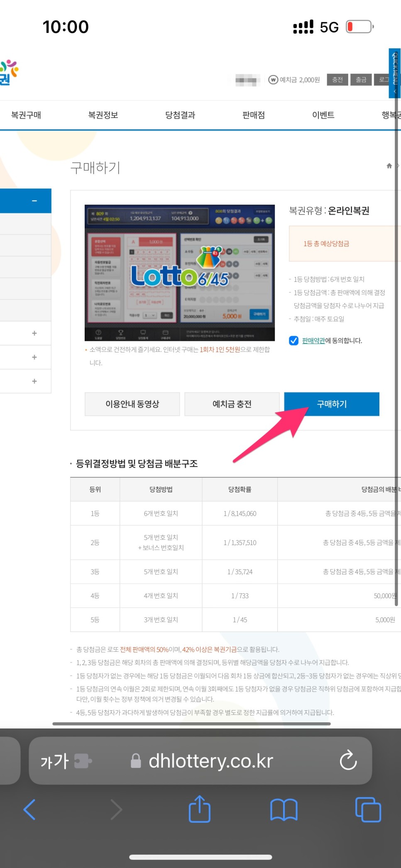Click the 1/8,145,060 probability cell

coord(240,513)
